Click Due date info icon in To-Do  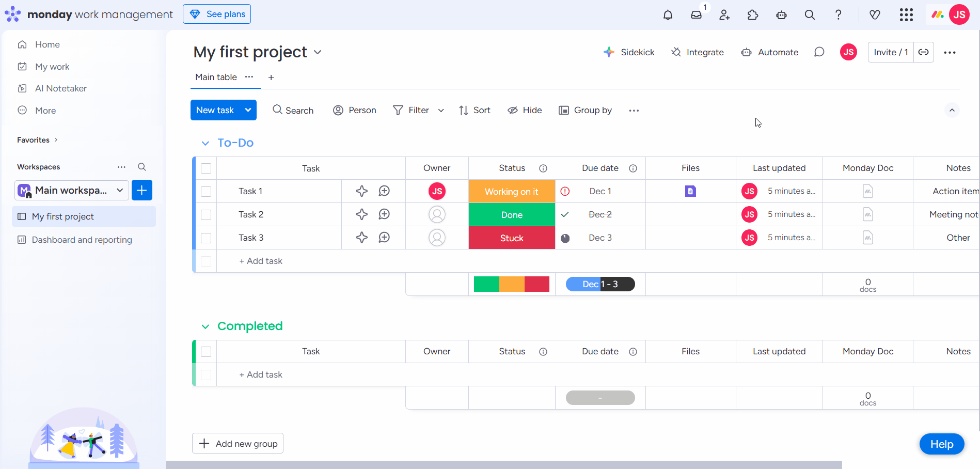click(633, 168)
